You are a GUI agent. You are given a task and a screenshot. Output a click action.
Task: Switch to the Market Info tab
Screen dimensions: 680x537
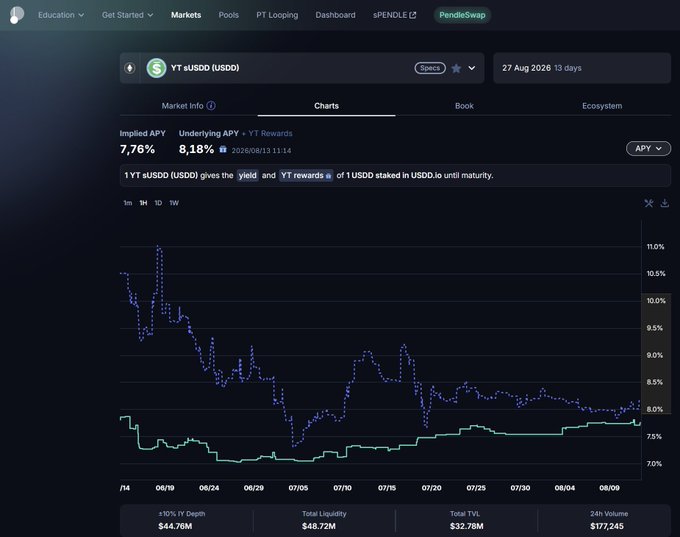188,106
